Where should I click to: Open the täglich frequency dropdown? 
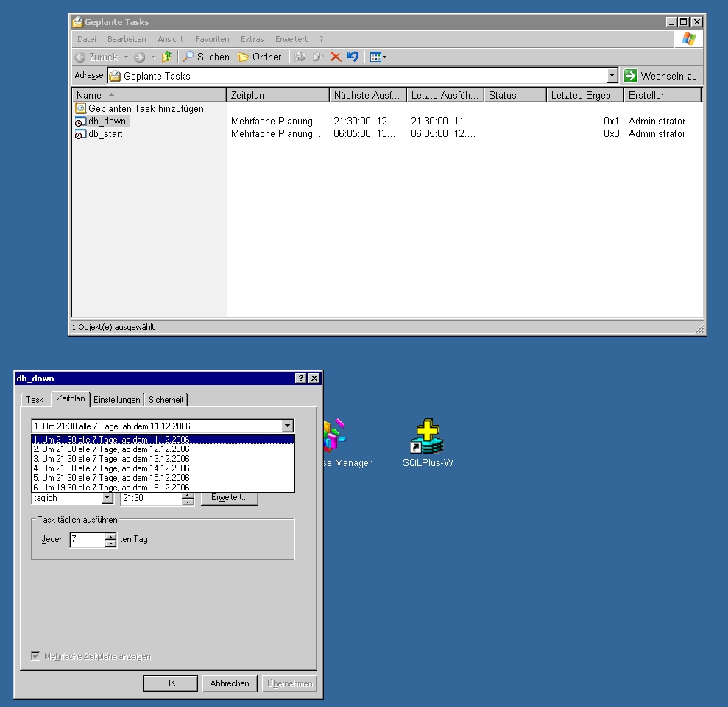[x=107, y=498]
